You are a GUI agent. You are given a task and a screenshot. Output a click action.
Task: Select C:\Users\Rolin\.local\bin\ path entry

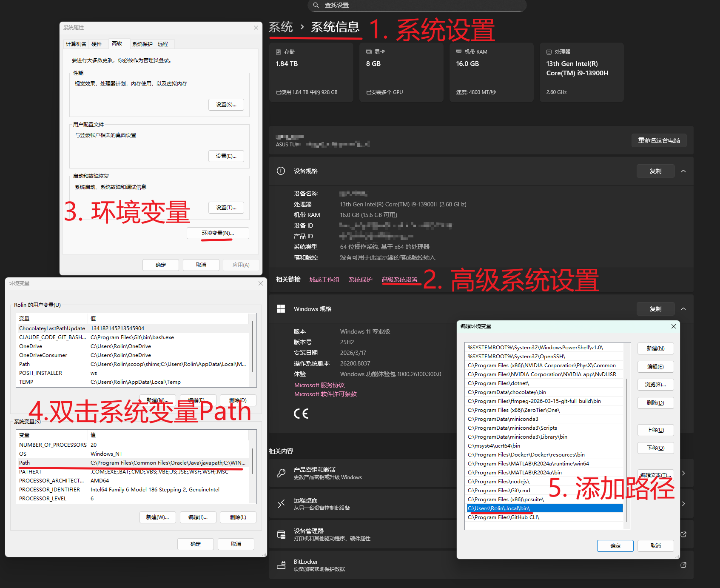pos(545,508)
